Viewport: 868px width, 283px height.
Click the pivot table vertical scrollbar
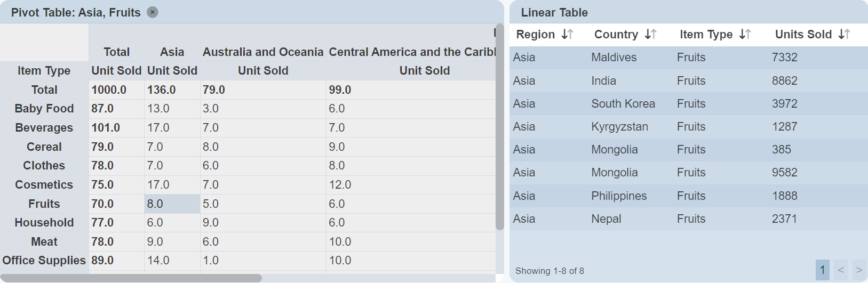click(x=499, y=128)
